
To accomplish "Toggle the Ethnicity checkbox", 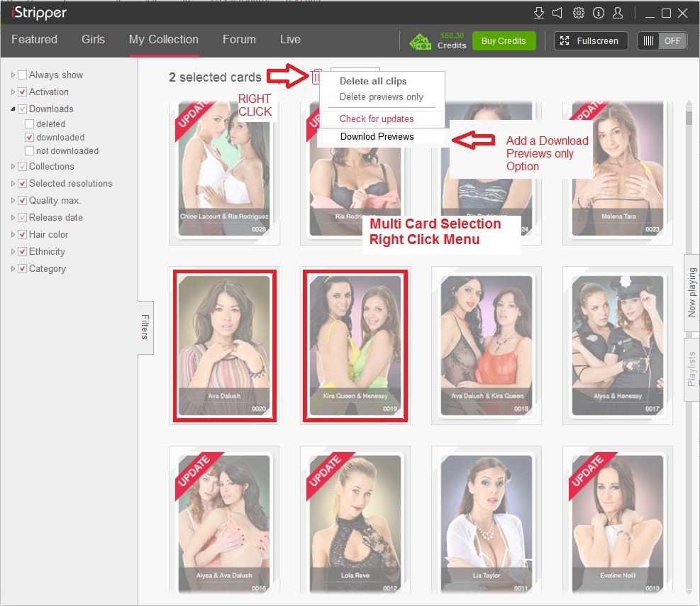I will (x=22, y=251).
